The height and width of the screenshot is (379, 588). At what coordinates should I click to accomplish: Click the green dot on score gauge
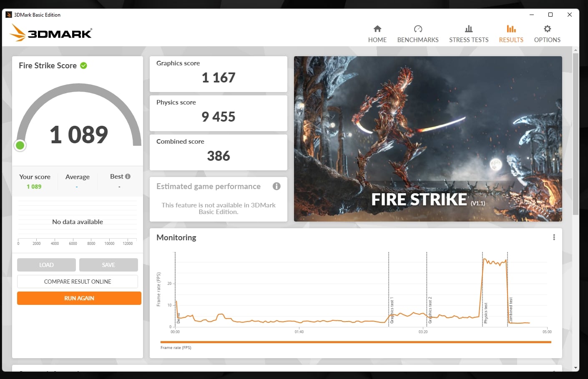tap(20, 145)
